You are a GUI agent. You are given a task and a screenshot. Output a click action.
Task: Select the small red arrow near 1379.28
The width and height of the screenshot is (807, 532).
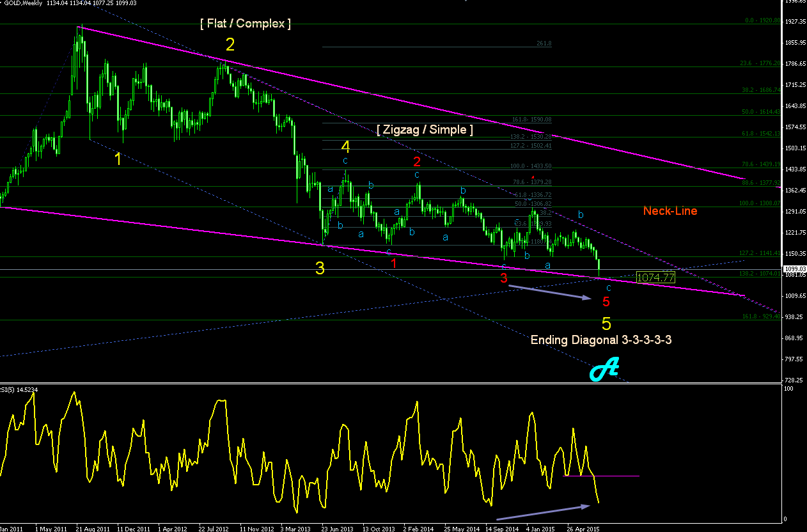coord(533,177)
